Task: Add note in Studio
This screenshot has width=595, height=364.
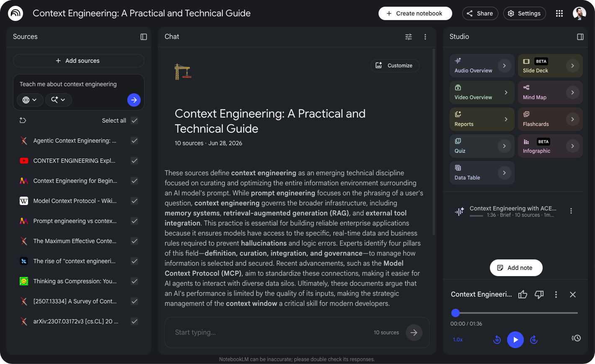Action: [516, 268]
